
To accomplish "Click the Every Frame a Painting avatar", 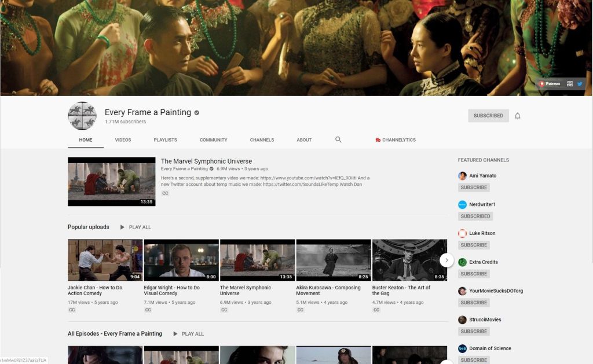I will (82, 116).
